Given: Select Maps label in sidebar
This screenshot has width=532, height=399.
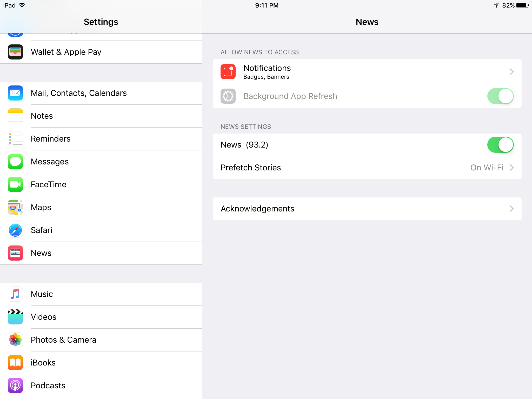Looking at the screenshot, I should pos(41,207).
